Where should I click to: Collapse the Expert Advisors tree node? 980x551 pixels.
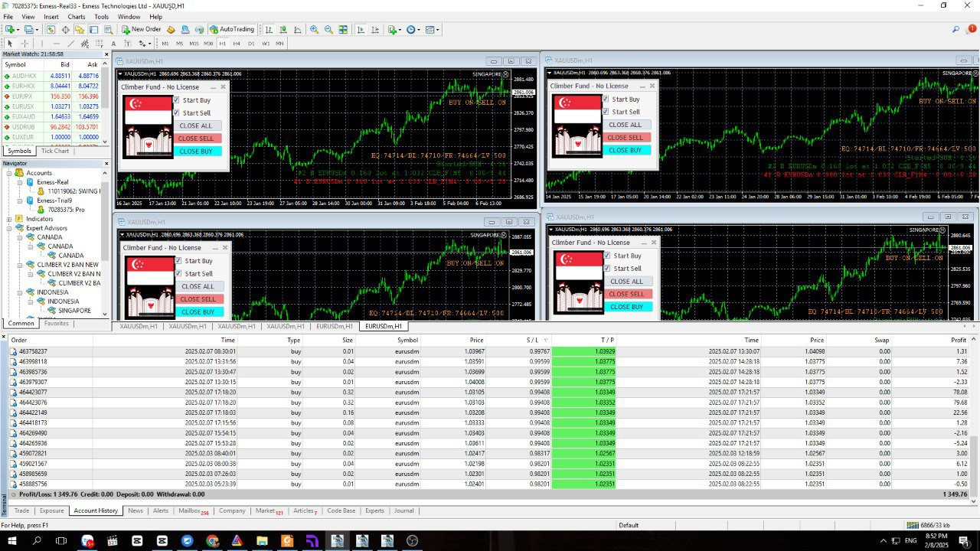coord(10,228)
